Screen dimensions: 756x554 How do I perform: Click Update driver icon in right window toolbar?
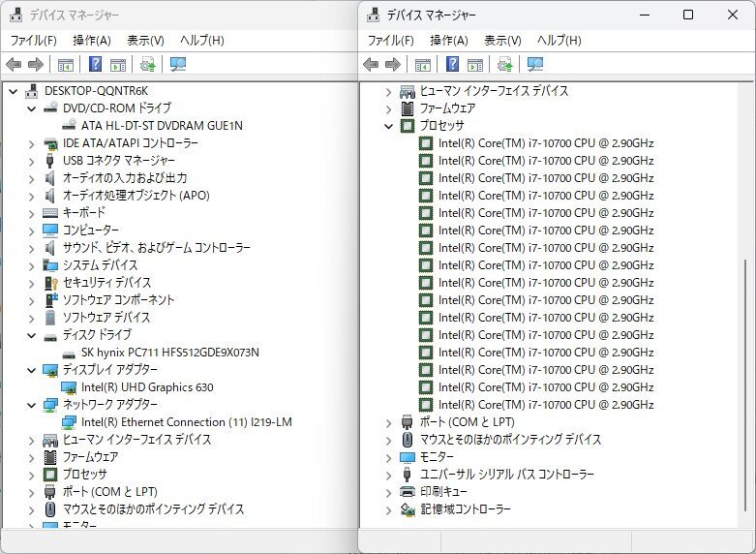504,64
